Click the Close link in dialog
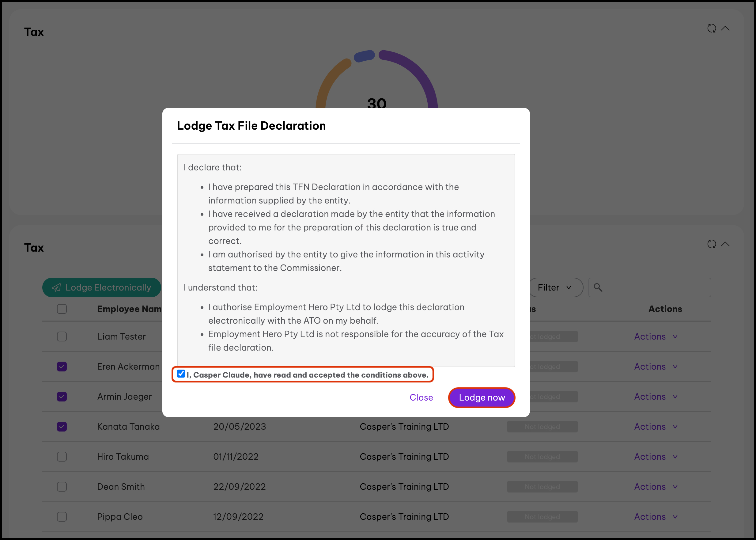The height and width of the screenshot is (540, 756). click(x=421, y=397)
